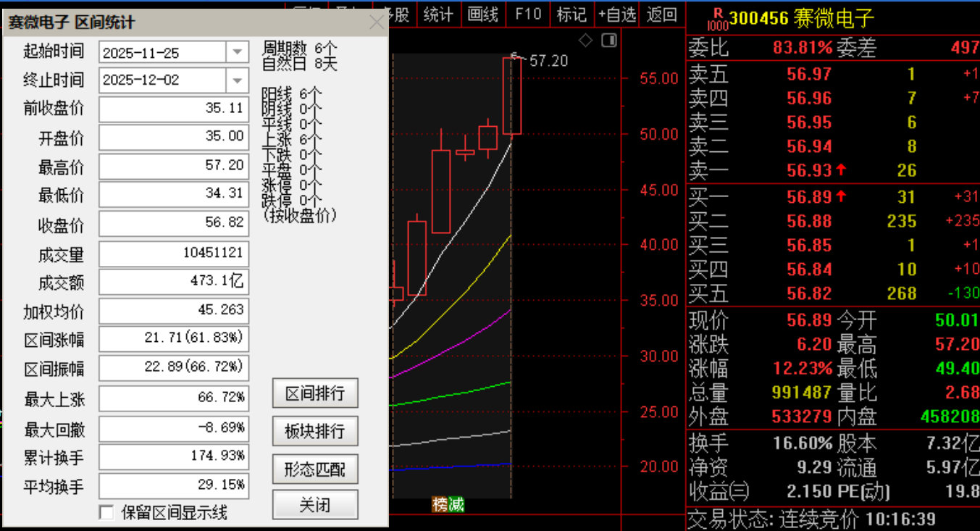Click the 关闭 button in the dialog
980x531 pixels.
pyautogui.click(x=315, y=505)
